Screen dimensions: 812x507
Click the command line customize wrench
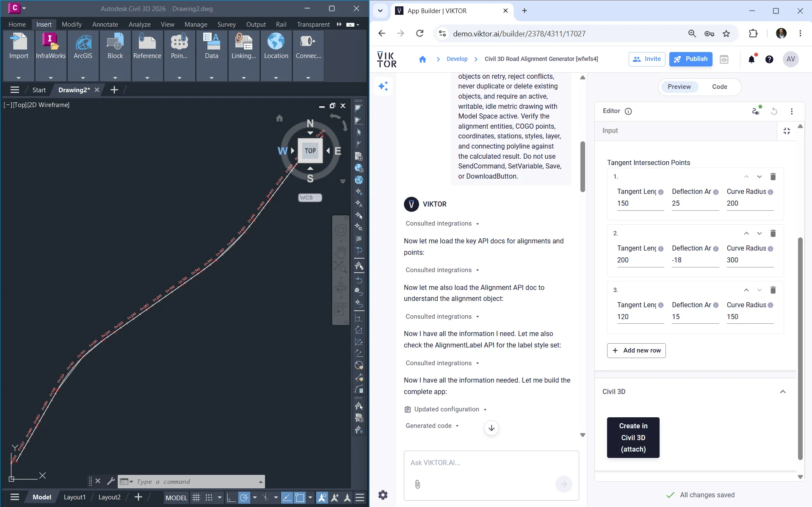[110, 481]
